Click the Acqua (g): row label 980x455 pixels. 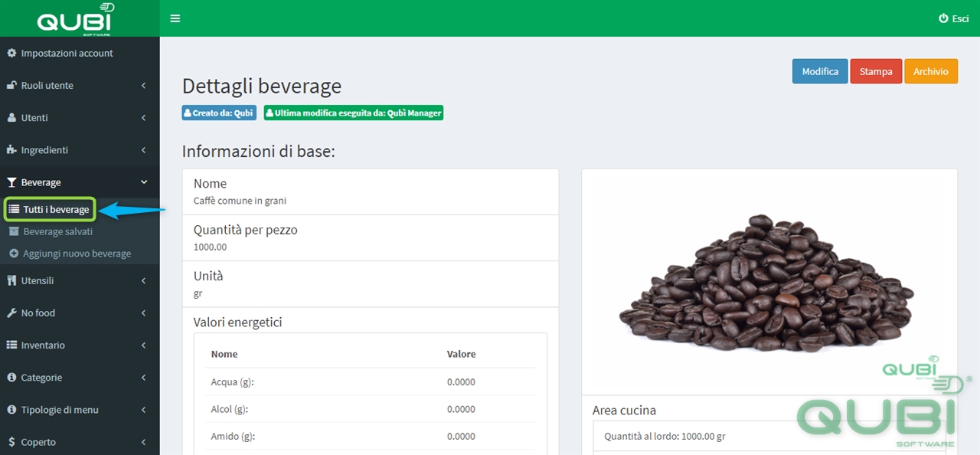232,381
